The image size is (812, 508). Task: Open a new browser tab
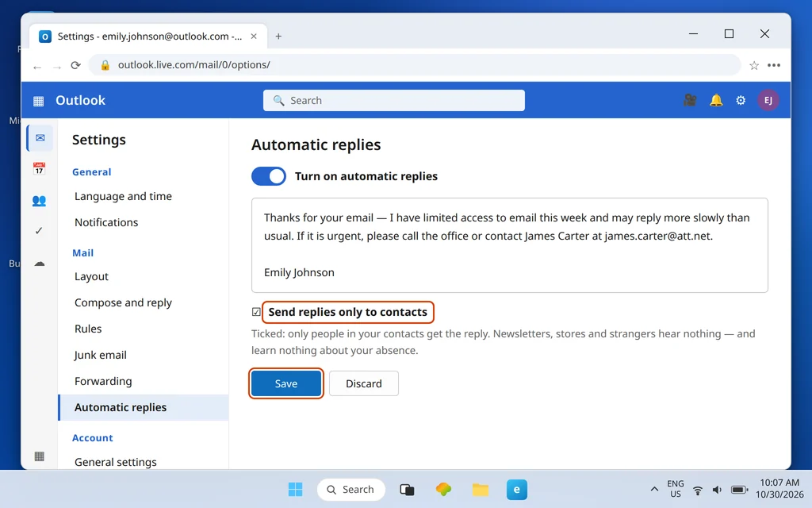(x=278, y=37)
